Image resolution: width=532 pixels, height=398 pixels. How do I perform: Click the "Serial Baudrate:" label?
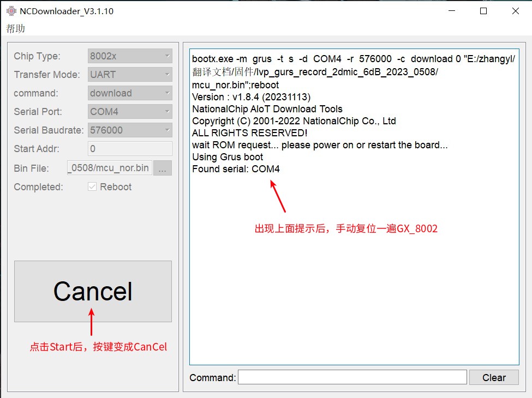coord(49,130)
